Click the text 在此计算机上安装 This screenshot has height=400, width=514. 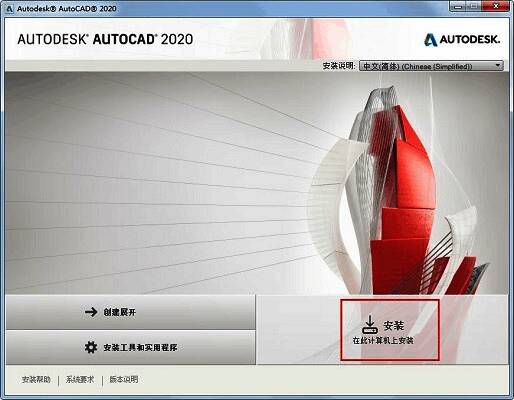point(383,340)
